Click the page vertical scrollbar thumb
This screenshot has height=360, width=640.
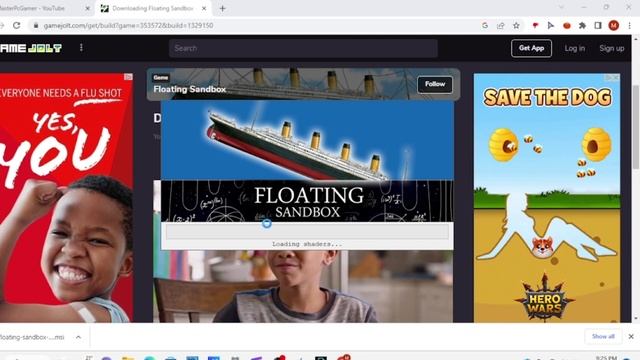(x=636, y=127)
